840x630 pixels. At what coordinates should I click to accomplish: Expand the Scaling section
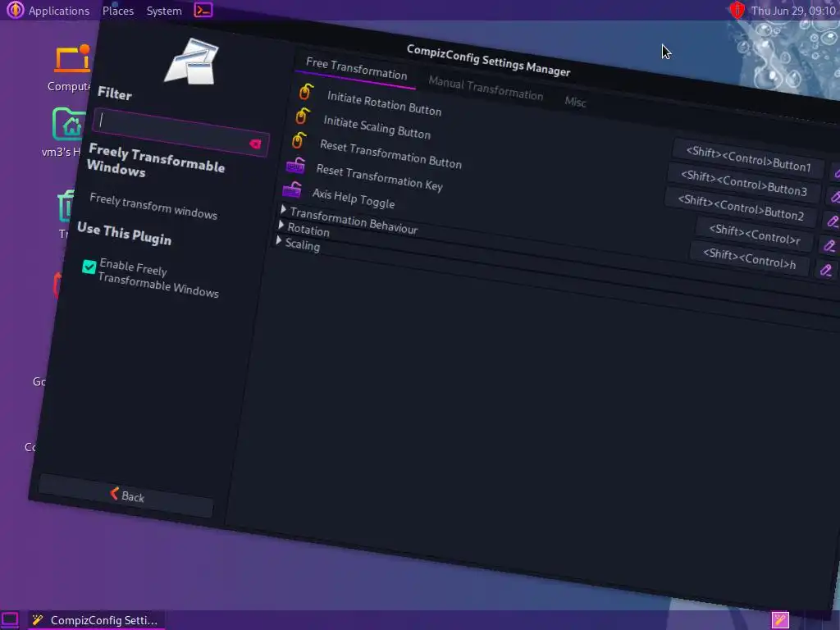click(278, 241)
